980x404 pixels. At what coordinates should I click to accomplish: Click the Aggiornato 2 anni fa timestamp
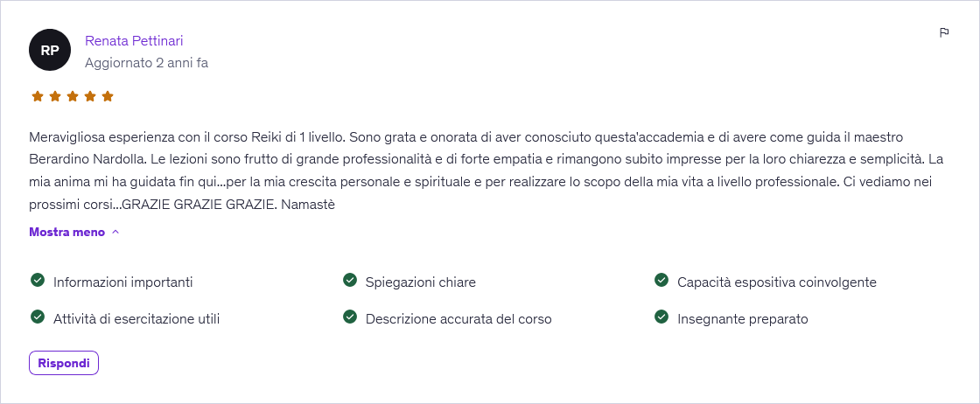point(146,63)
